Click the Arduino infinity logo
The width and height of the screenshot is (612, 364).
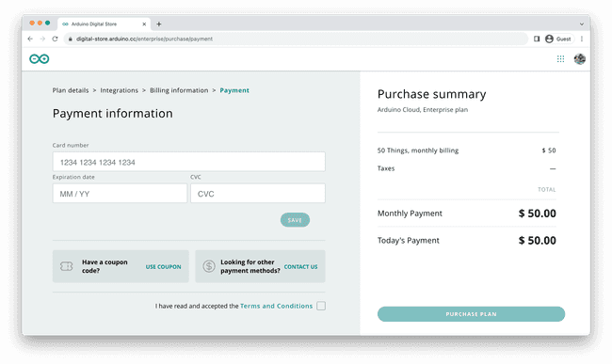coord(39,59)
